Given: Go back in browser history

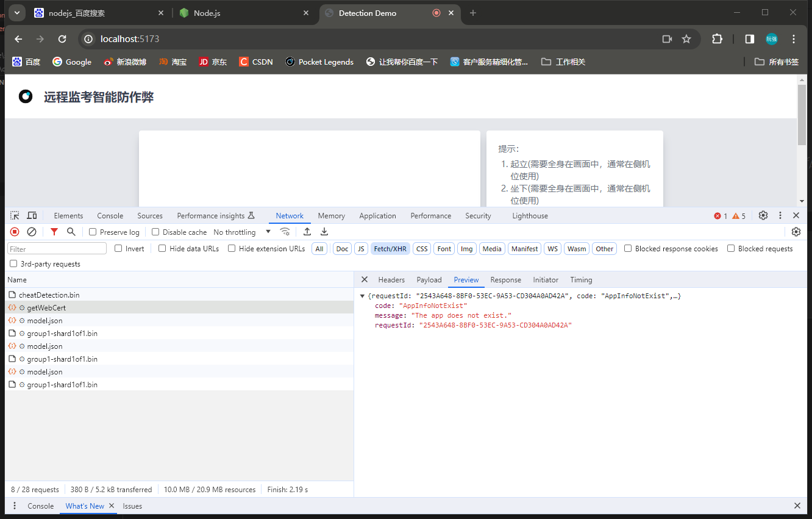Looking at the screenshot, I should pyautogui.click(x=18, y=39).
